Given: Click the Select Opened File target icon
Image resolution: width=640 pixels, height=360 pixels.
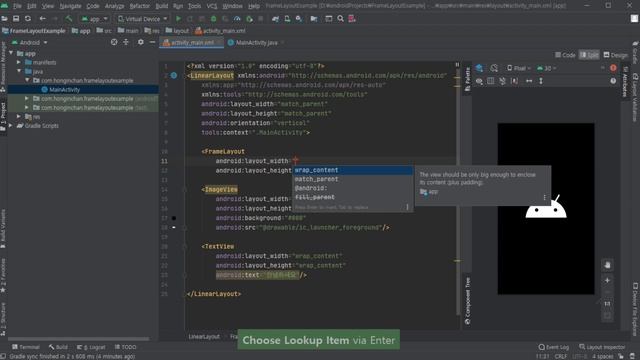Looking at the screenshot, I should [114, 42].
